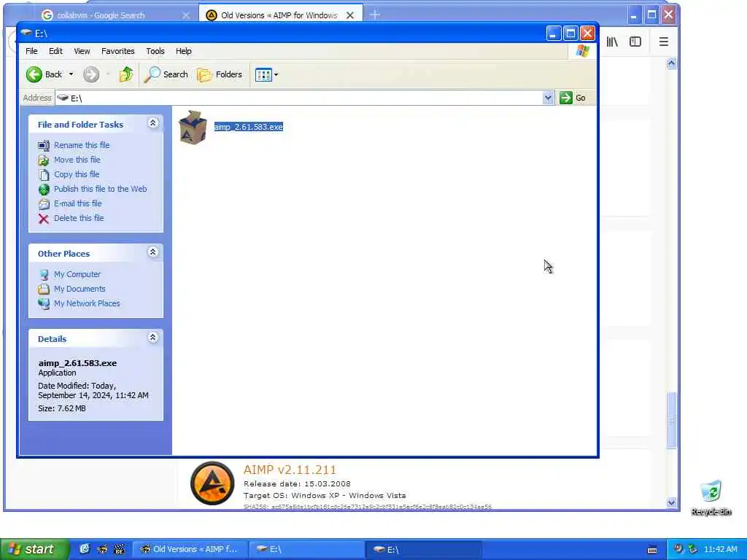Click Delete this file

(79, 218)
